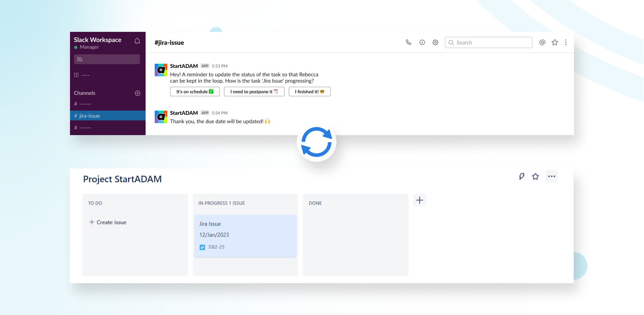Click the sidebar search filter box
Viewport: 644px width, 315px height.
(x=107, y=59)
